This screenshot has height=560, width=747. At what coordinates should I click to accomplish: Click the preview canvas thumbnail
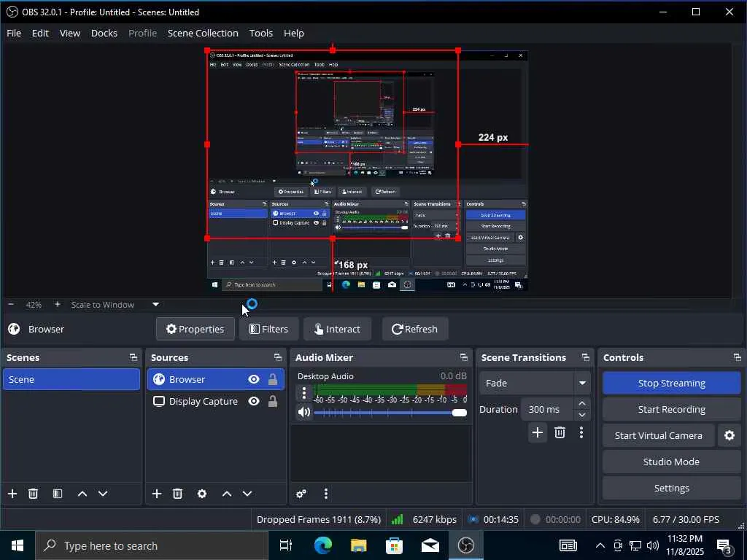368,171
